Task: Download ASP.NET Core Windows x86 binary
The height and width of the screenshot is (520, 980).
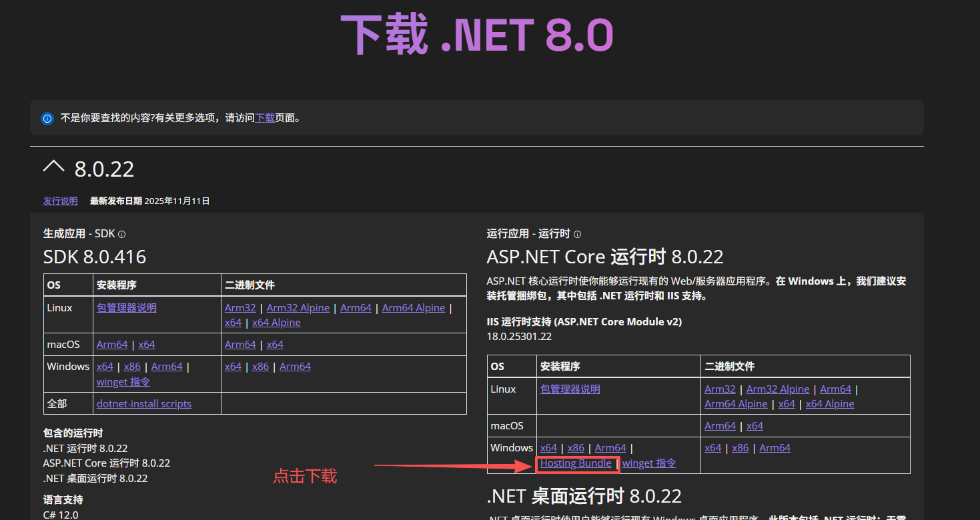Action: pos(741,448)
